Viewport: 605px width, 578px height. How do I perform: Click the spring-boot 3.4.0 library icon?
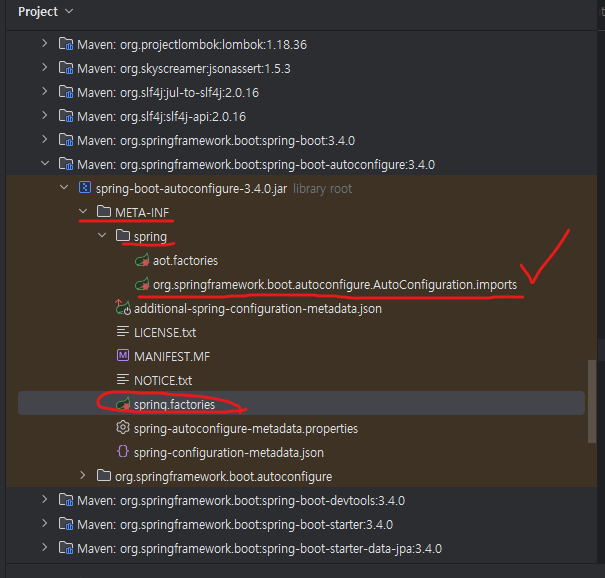pos(66,140)
